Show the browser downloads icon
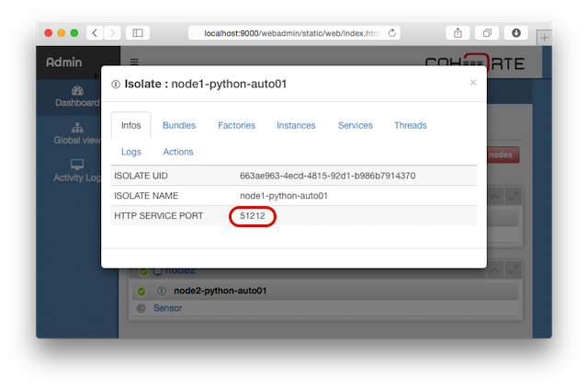This screenshot has height=390, width=588. (x=516, y=33)
